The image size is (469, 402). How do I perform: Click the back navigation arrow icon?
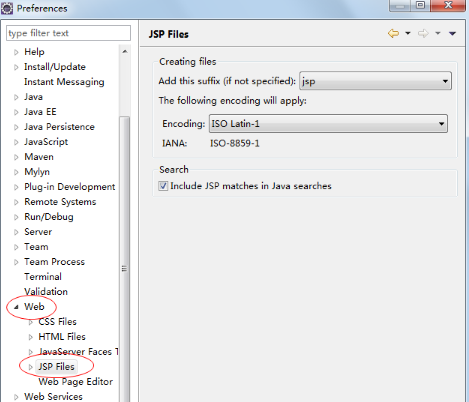click(394, 33)
